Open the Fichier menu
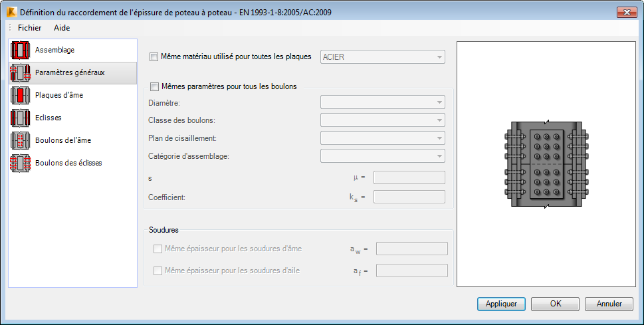This screenshot has width=644, height=325. coord(29,28)
